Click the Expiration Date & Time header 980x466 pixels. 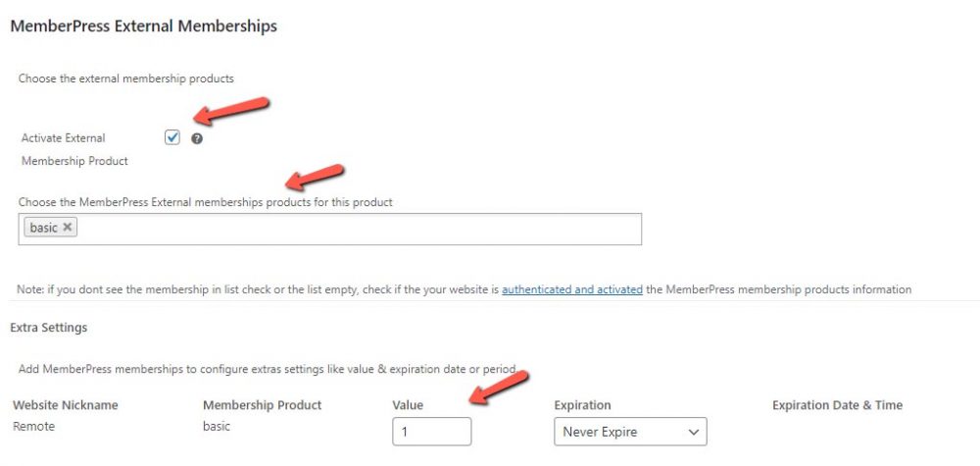(x=837, y=405)
